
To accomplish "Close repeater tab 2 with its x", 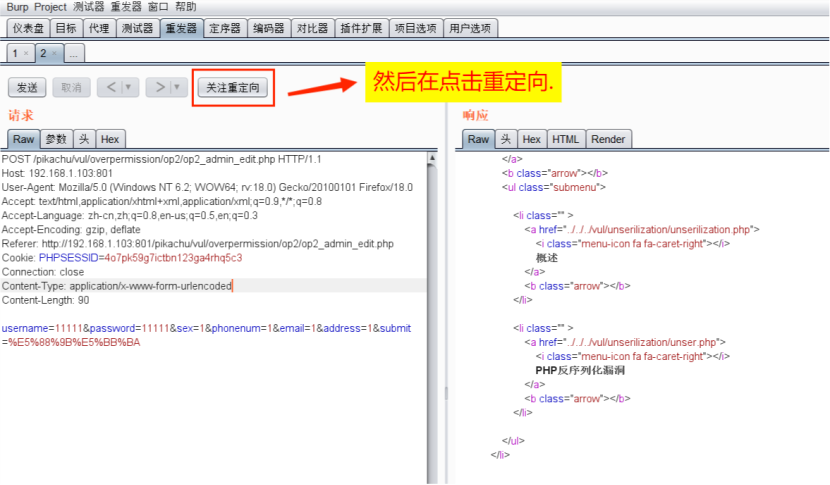I will pyautogui.click(x=54, y=53).
